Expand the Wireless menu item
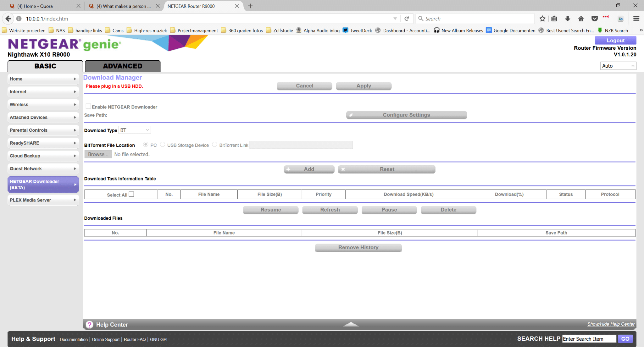The image size is (644, 347). [43, 105]
